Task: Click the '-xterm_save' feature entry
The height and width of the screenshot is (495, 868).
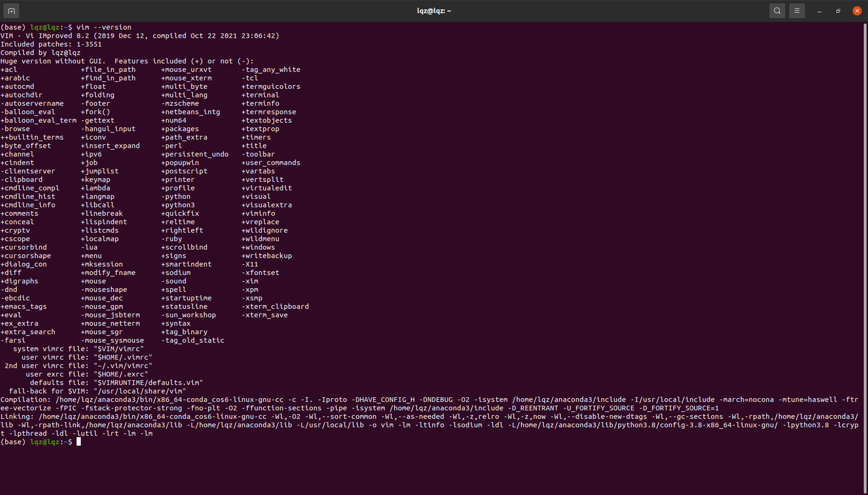Action: point(264,315)
